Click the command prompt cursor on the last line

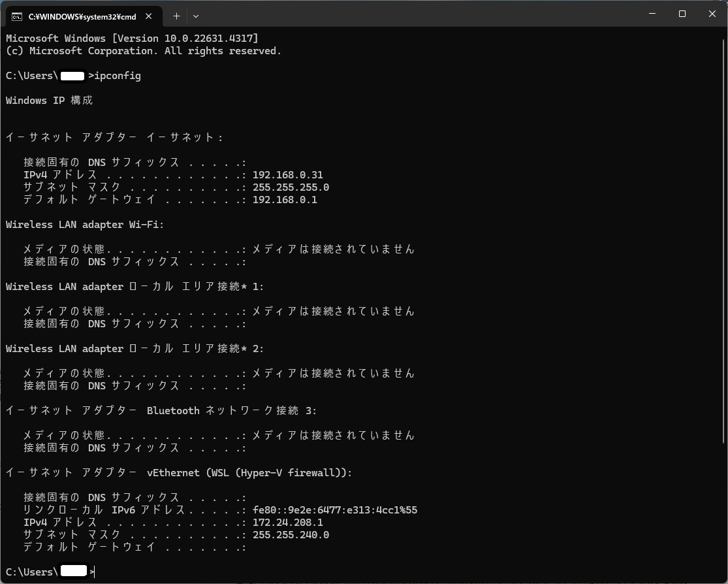pyautogui.click(x=94, y=572)
